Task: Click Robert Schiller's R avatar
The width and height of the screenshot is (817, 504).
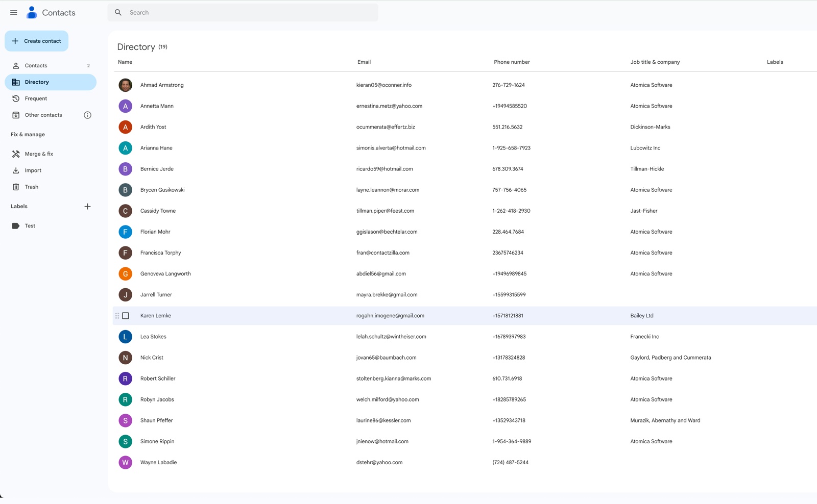Action: click(x=125, y=379)
